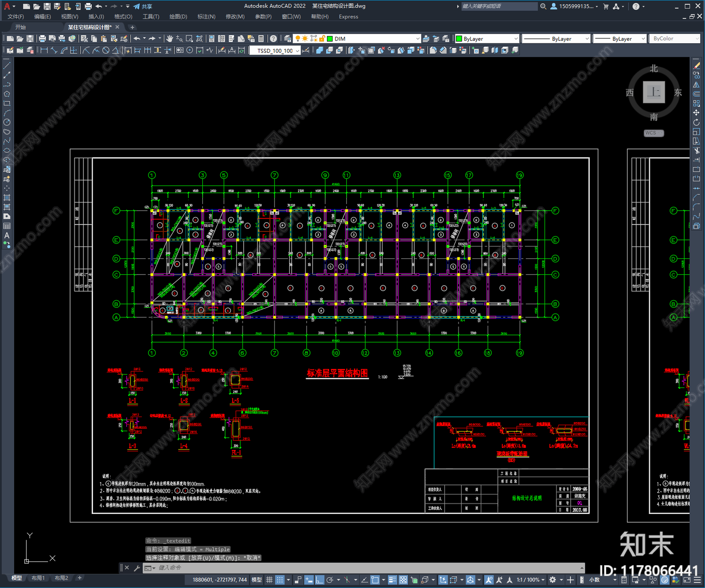Select the Hatch tool icon
The height and width of the screenshot is (588, 705).
tap(7, 197)
